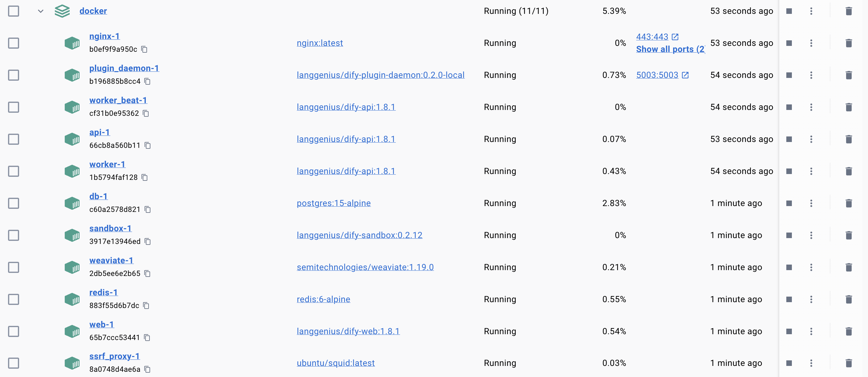Open weaviate-1 container details
The image size is (868, 377).
pos(111,260)
